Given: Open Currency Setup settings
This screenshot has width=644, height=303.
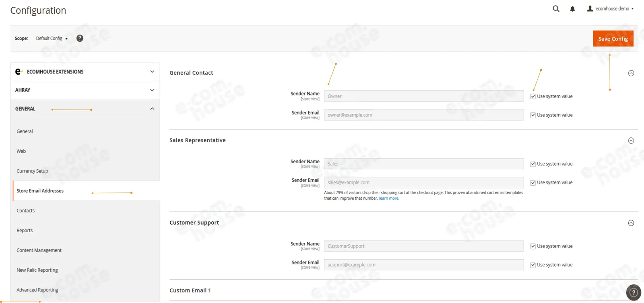Looking at the screenshot, I should coord(32,171).
